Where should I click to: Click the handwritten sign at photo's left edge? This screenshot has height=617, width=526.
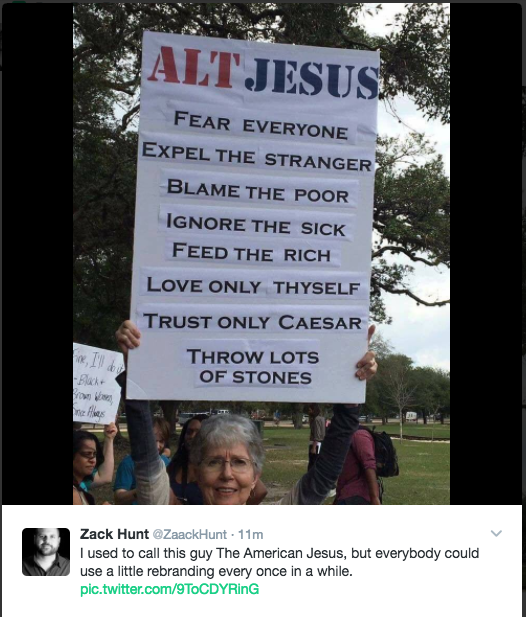click(x=98, y=384)
